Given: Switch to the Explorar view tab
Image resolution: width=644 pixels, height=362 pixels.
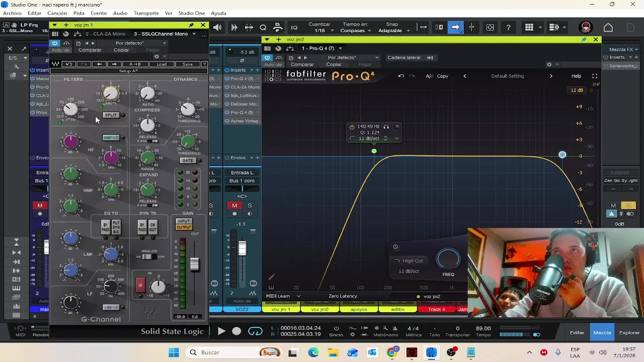Looking at the screenshot, I should 629,332.
